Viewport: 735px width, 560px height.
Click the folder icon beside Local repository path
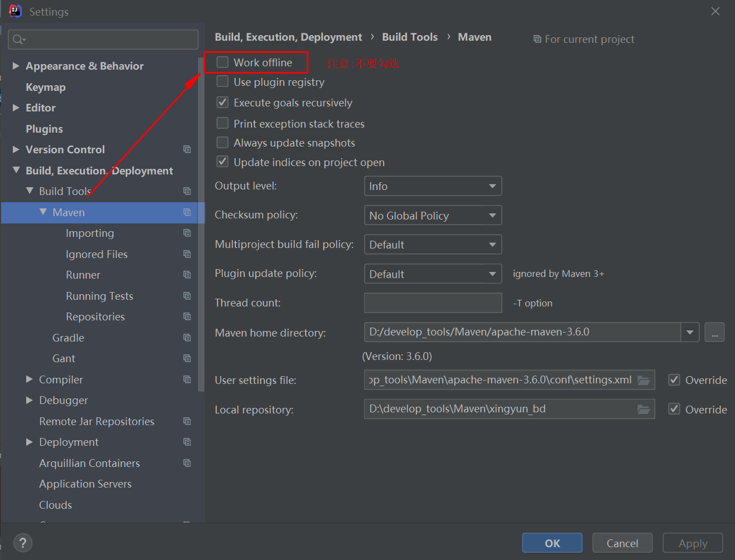tap(645, 408)
